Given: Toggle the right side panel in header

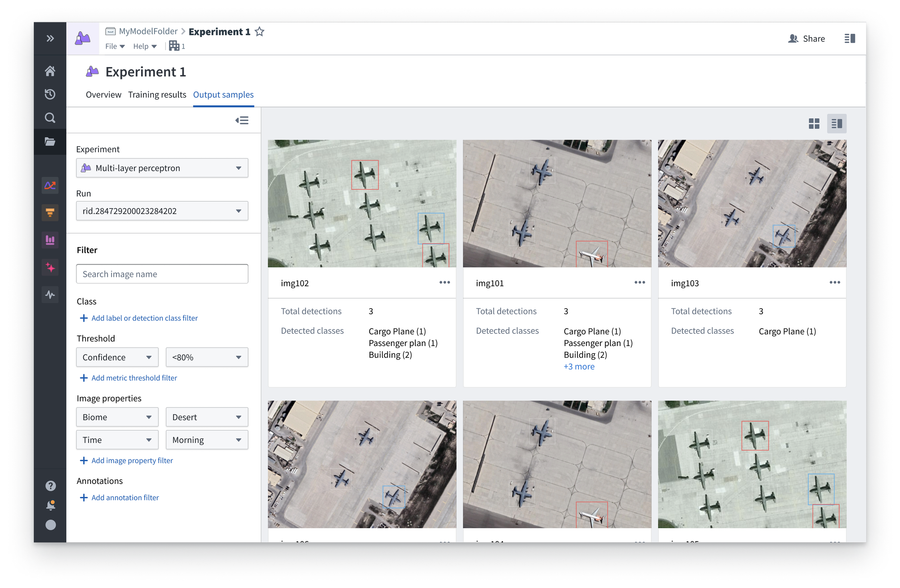Looking at the screenshot, I should [x=849, y=39].
